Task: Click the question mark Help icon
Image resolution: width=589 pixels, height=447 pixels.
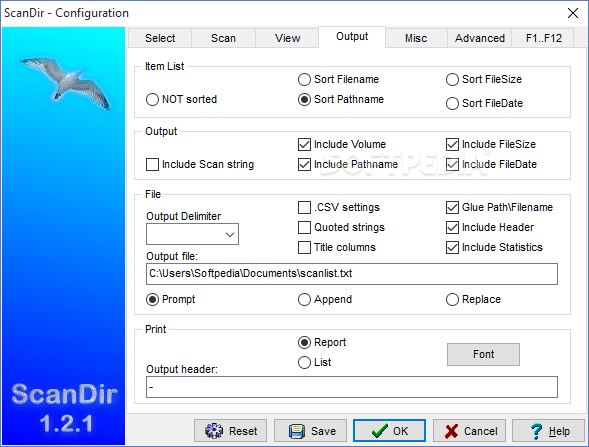Action: [x=536, y=431]
